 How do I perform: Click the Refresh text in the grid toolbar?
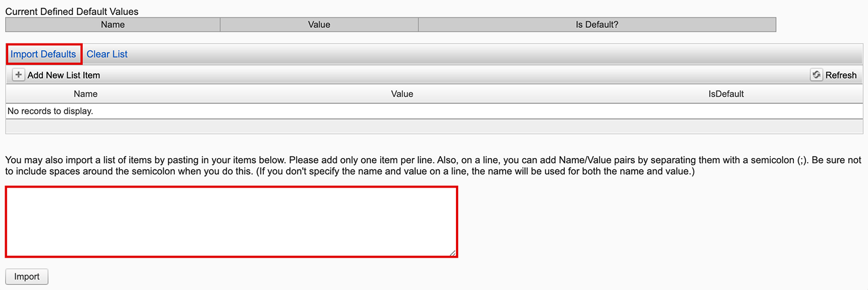(841, 75)
